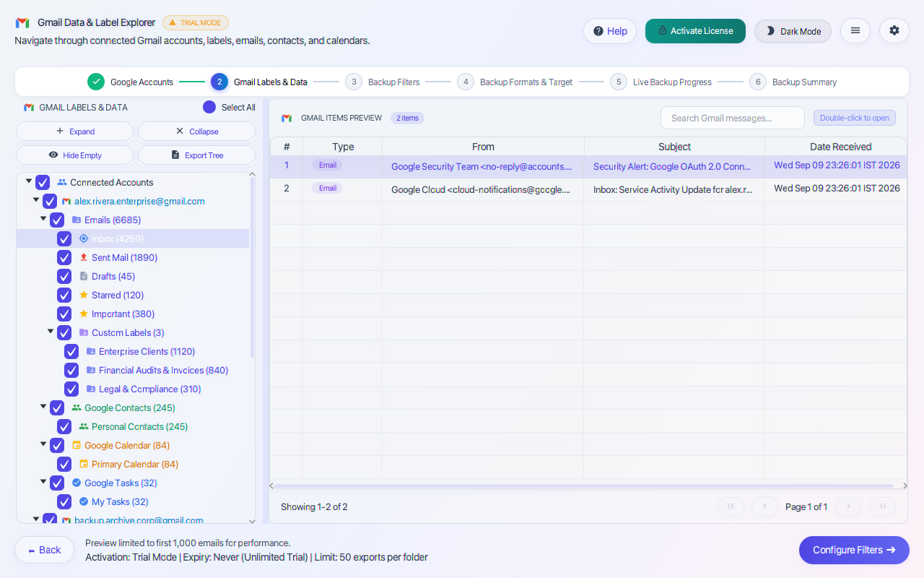Collapse the Google Tasks (32) node
924x578 pixels.
(x=43, y=482)
